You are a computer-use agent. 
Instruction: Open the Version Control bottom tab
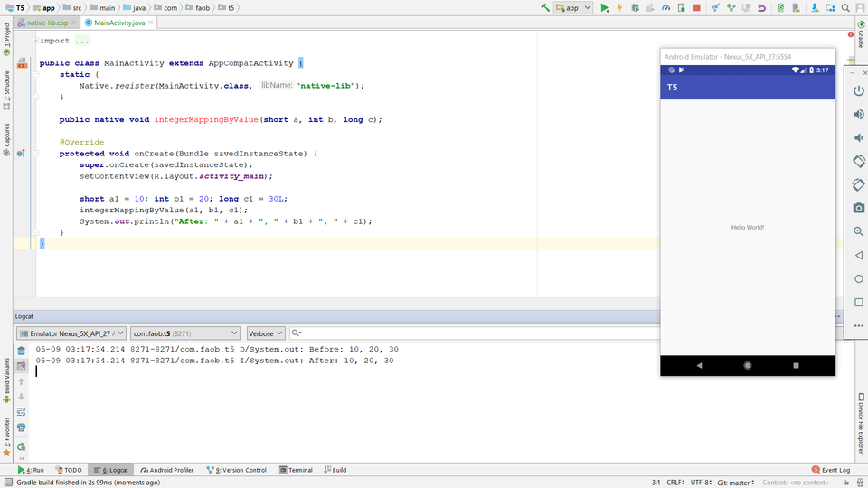click(x=236, y=470)
